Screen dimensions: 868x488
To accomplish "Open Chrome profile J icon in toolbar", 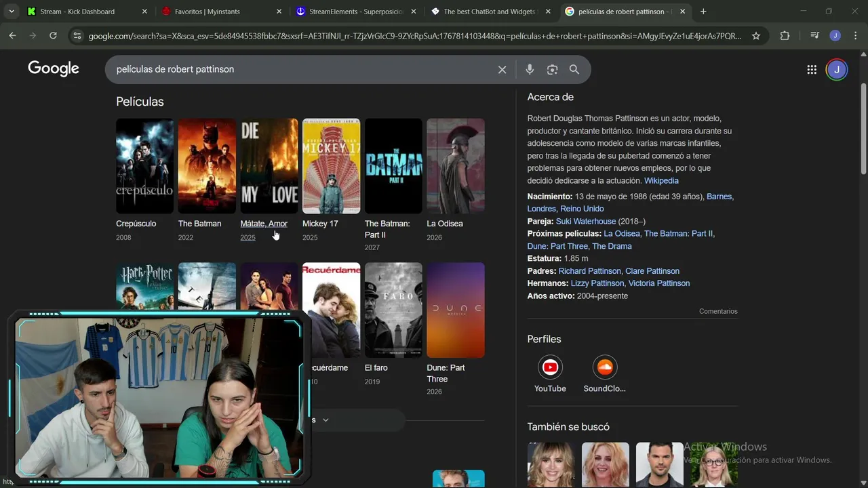I will pyautogui.click(x=835, y=36).
